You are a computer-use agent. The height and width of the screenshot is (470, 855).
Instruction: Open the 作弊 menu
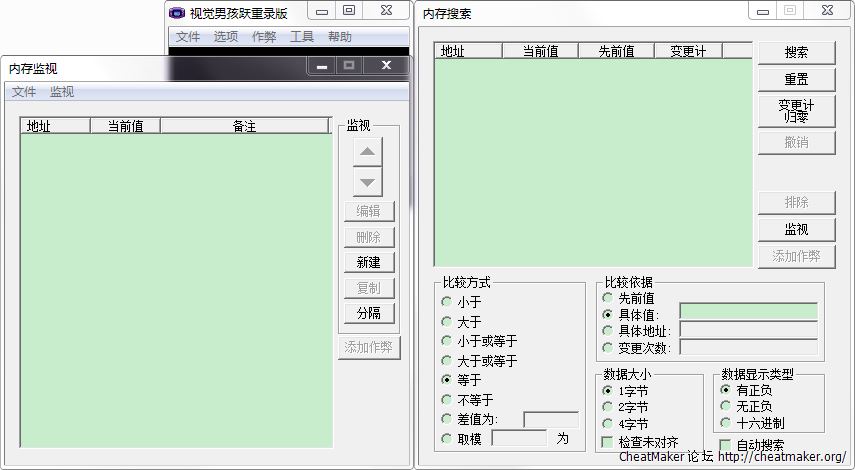[x=264, y=37]
